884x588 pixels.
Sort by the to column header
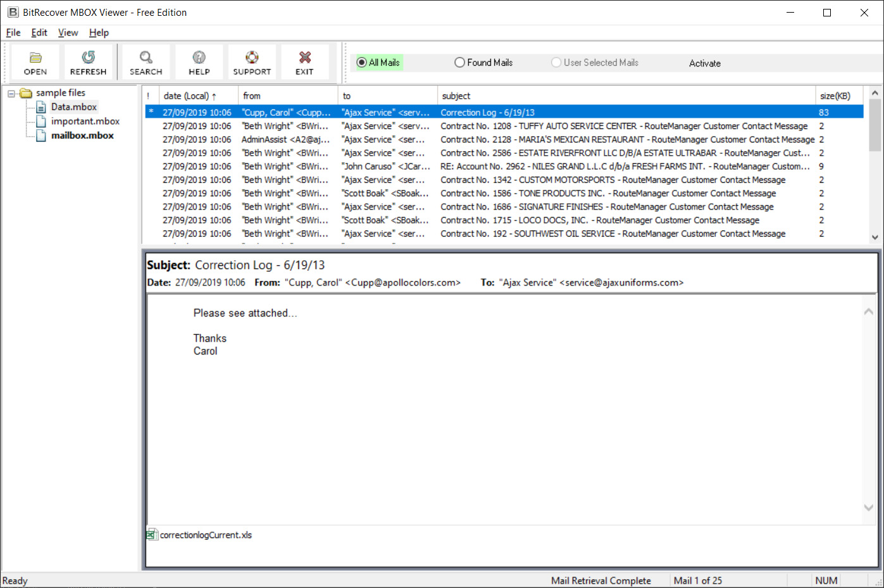(387, 96)
